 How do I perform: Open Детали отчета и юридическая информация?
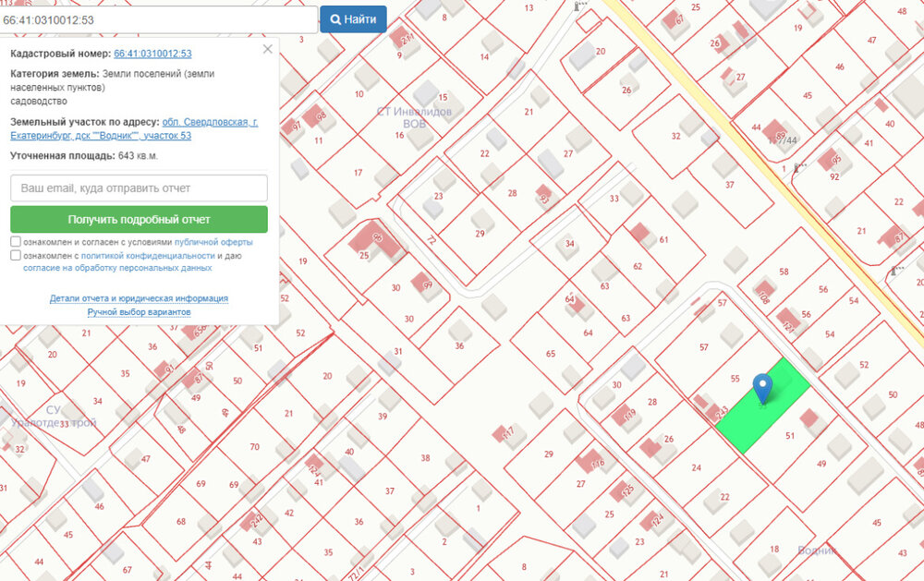(140, 298)
